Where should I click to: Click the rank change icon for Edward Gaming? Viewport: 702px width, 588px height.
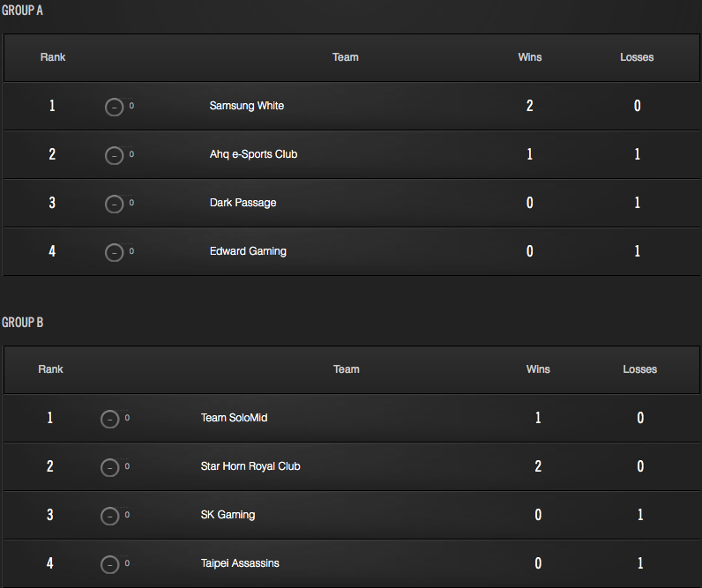[x=114, y=252]
